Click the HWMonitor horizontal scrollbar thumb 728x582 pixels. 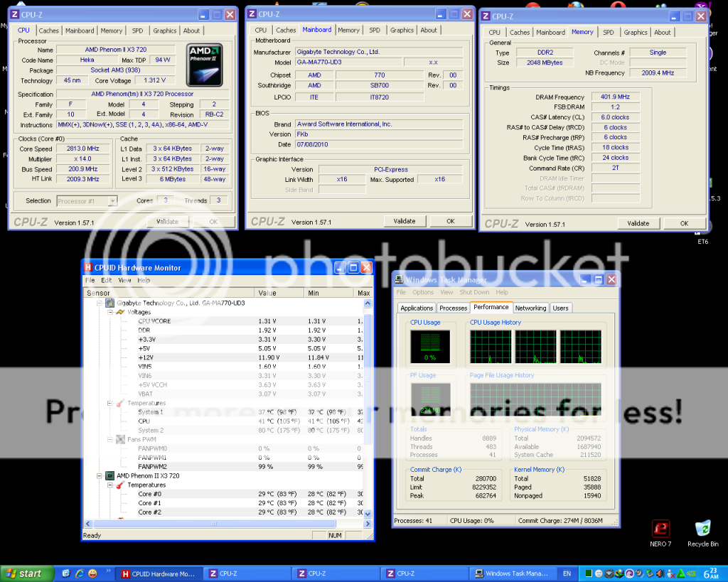215,524
